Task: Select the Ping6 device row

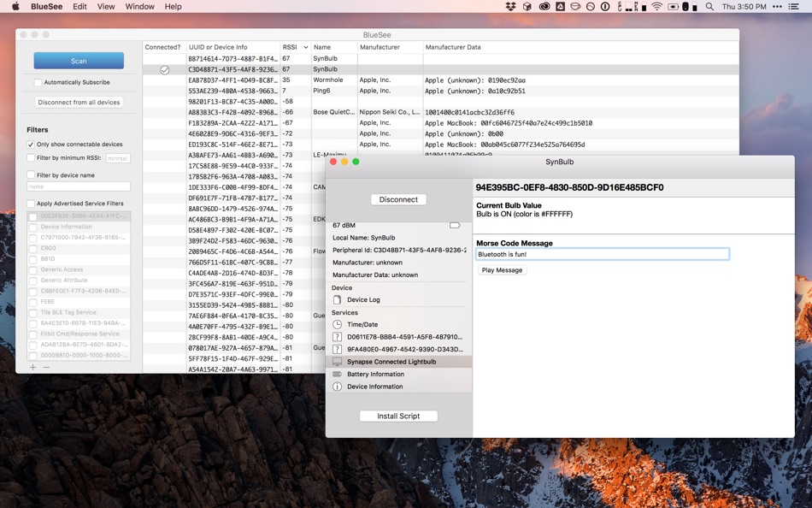Action: [x=441, y=91]
